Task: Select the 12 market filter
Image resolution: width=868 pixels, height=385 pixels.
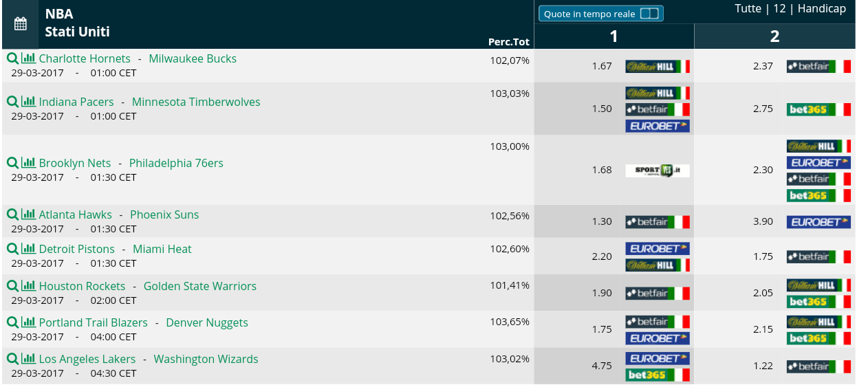Action: click(779, 8)
